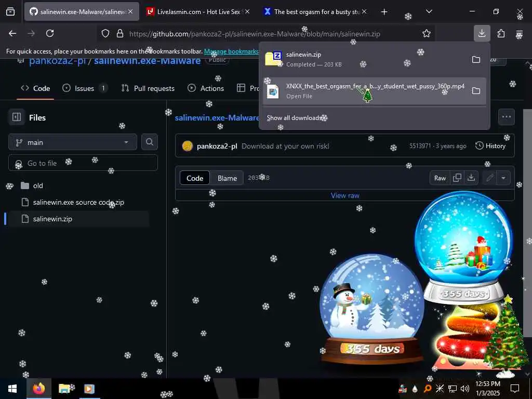Viewport: 532px width, 399px height.
Task: Open File Explorer from the taskbar
Action: pos(65,389)
